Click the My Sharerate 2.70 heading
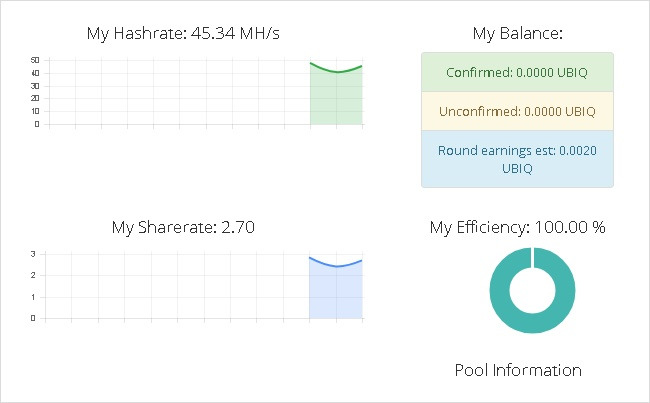650x403 pixels. click(183, 227)
